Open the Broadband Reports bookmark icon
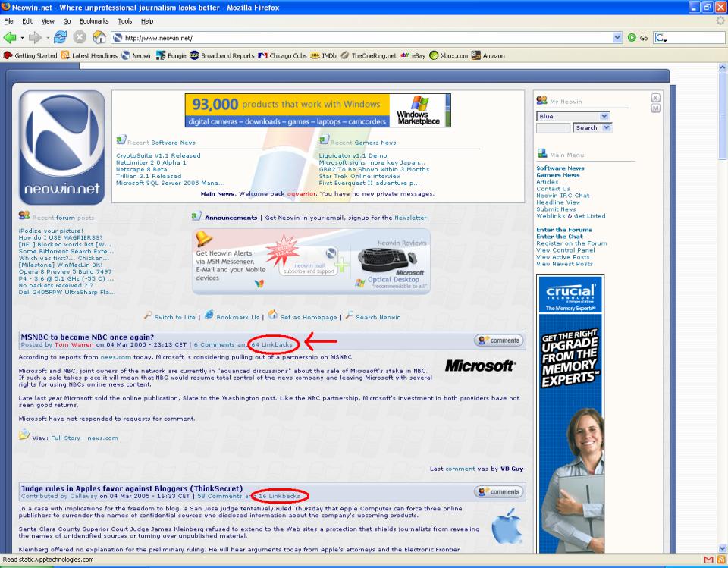Image resolution: width=728 pixels, height=568 pixels. point(193,55)
